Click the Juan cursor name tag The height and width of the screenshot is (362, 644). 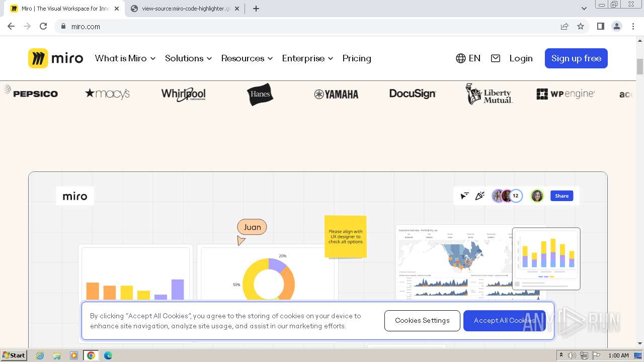(252, 227)
